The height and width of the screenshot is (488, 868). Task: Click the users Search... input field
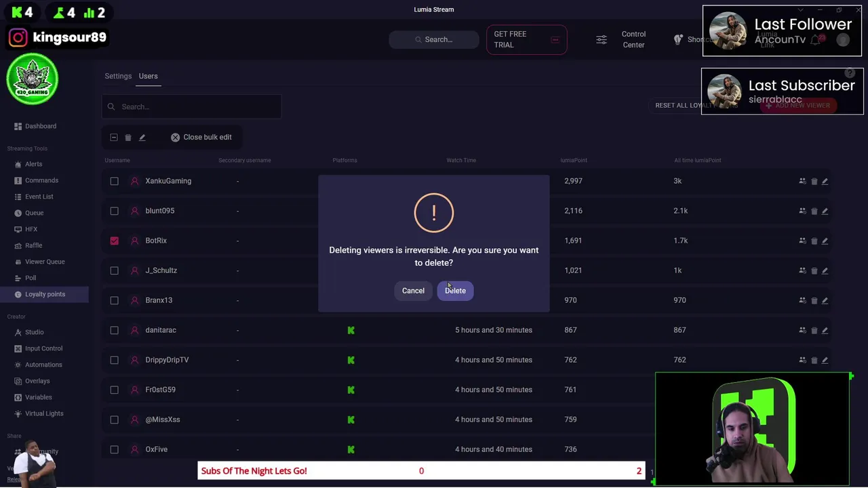tap(191, 106)
